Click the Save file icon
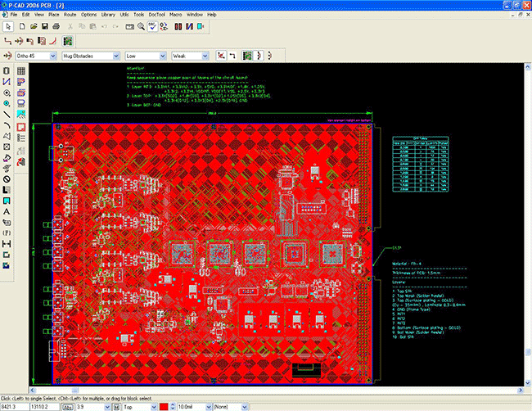532x411 pixels. point(44,26)
